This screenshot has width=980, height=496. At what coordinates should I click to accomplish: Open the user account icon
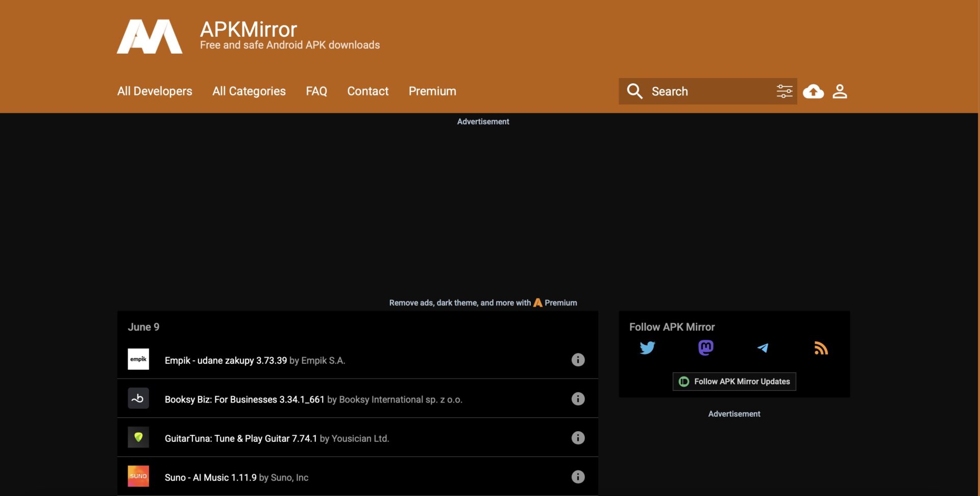[840, 91]
